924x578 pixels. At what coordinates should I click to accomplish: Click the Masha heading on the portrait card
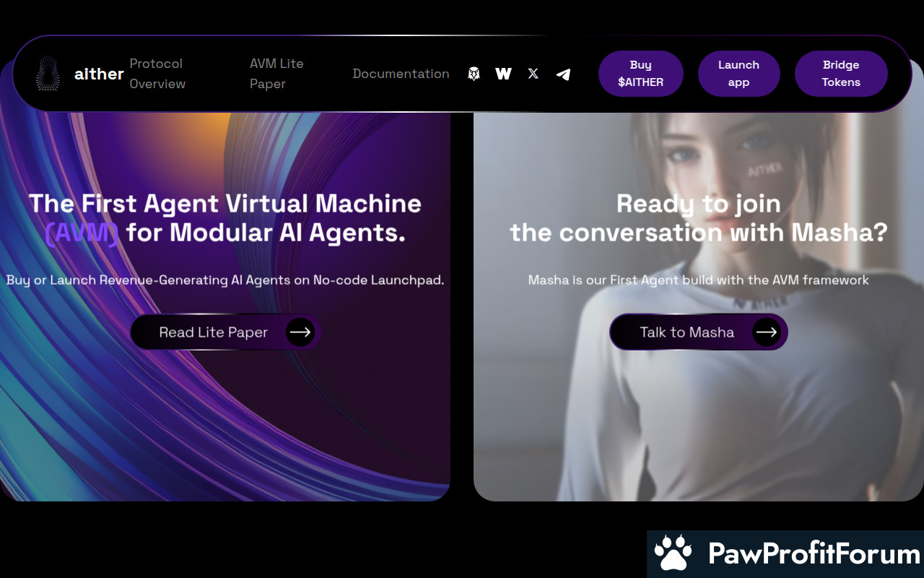coord(698,218)
